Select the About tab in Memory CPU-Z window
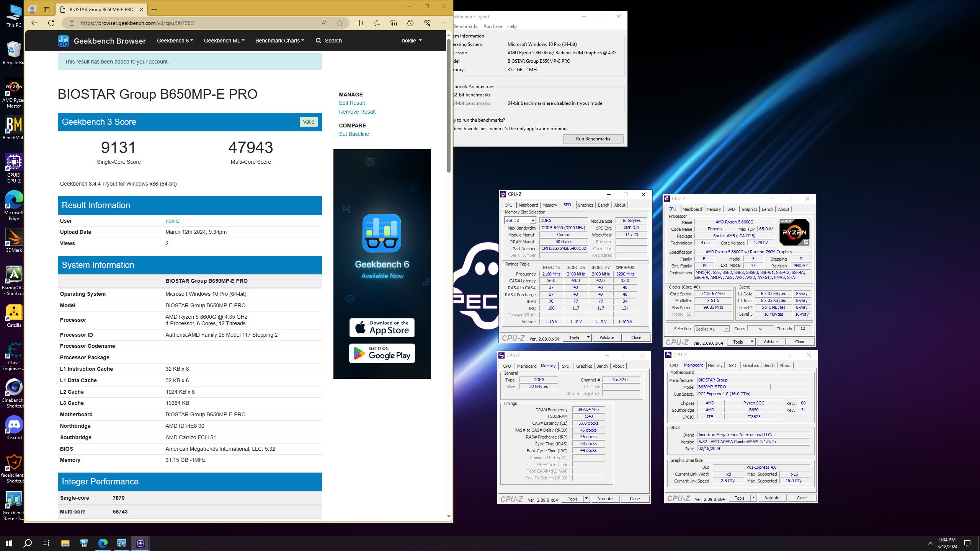980x551 pixels. point(618,366)
